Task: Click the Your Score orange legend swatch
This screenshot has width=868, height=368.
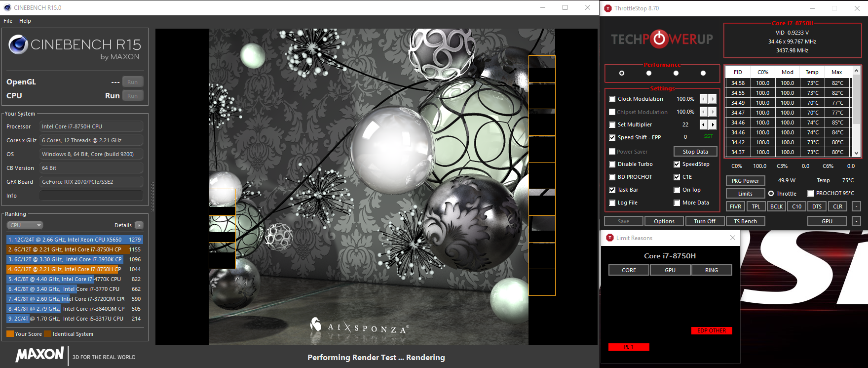Action: coord(10,334)
